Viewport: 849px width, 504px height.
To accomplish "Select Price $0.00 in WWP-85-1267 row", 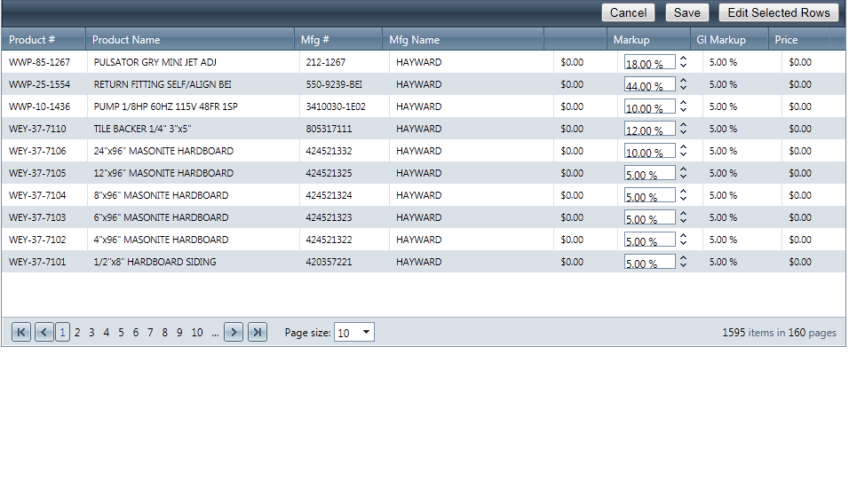I will point(800,62).
